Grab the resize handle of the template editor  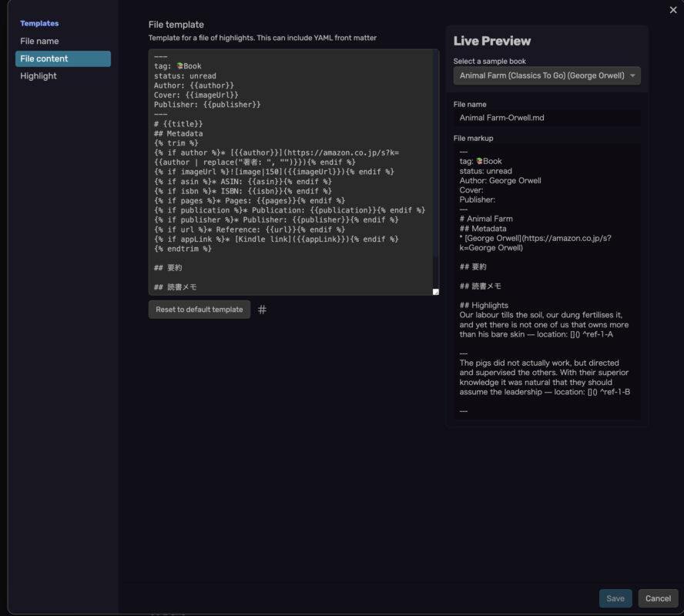[x=435, y=291]
